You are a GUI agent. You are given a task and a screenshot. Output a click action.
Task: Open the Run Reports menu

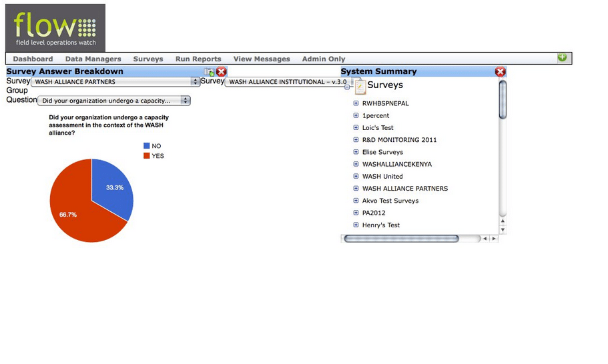[198, 59]
